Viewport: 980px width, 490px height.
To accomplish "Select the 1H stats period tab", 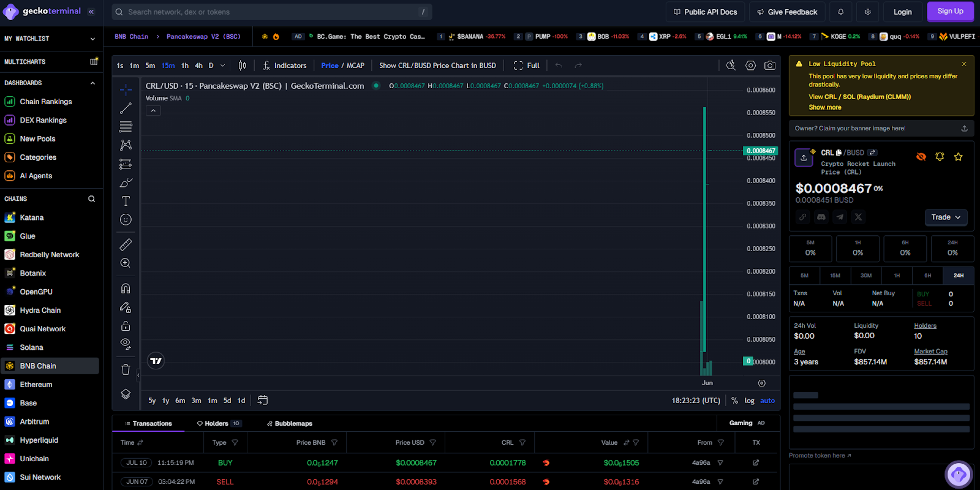I will click(897, 276).
